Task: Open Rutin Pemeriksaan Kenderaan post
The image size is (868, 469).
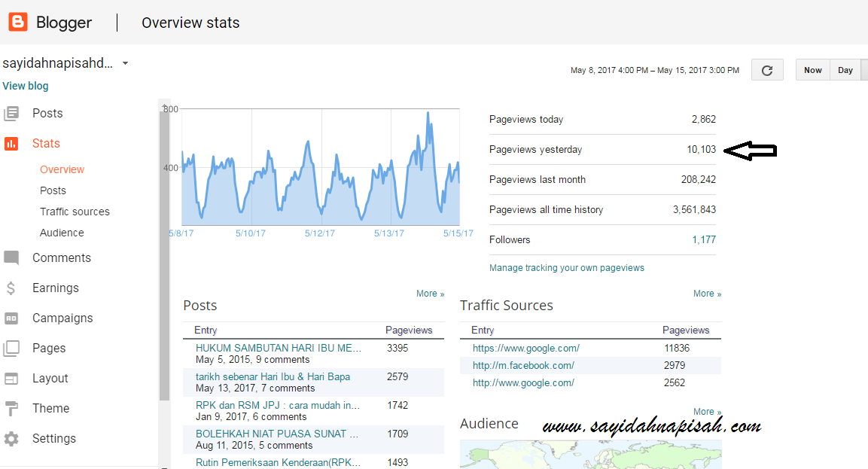Action: 278,463
